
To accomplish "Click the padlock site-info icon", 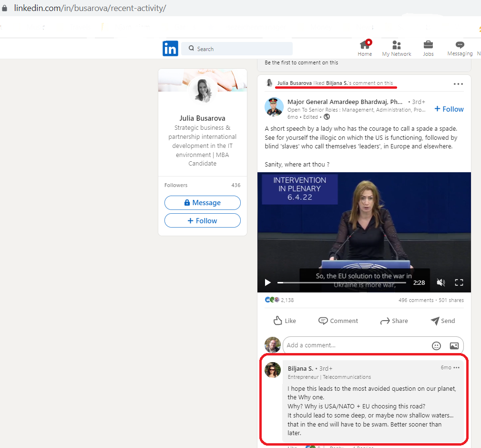I will pyautogui.click(x=5, y=8).
